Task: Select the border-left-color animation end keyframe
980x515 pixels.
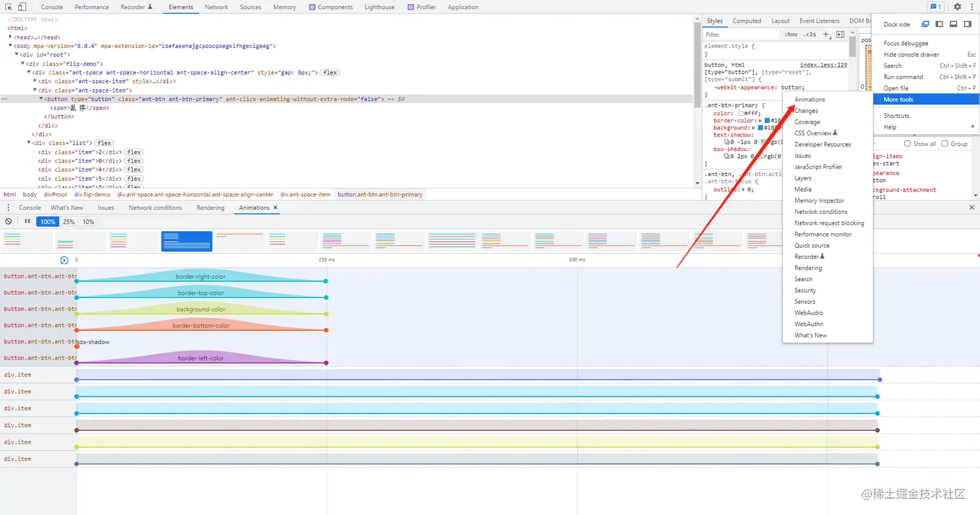Action: pos(326,363)
